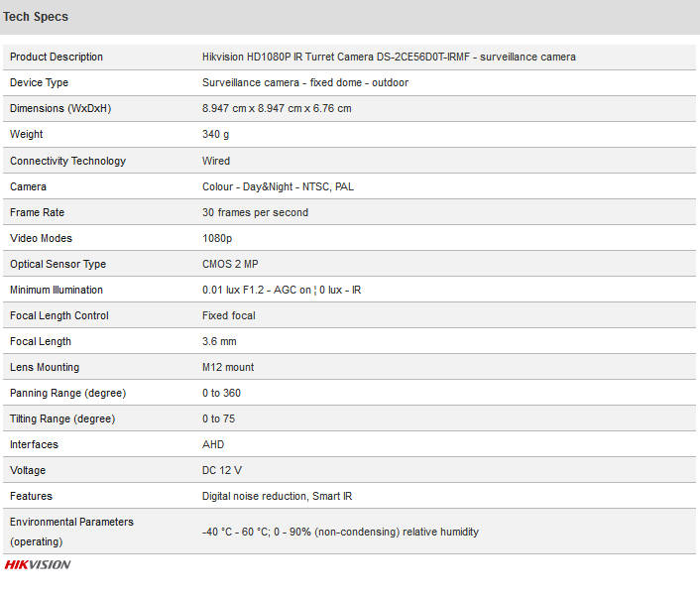Image resolution: width=700 pixels, height=596 pixels.
Task: Click the Device Type label
Action: pyautogui.click(x=40, y=82)
